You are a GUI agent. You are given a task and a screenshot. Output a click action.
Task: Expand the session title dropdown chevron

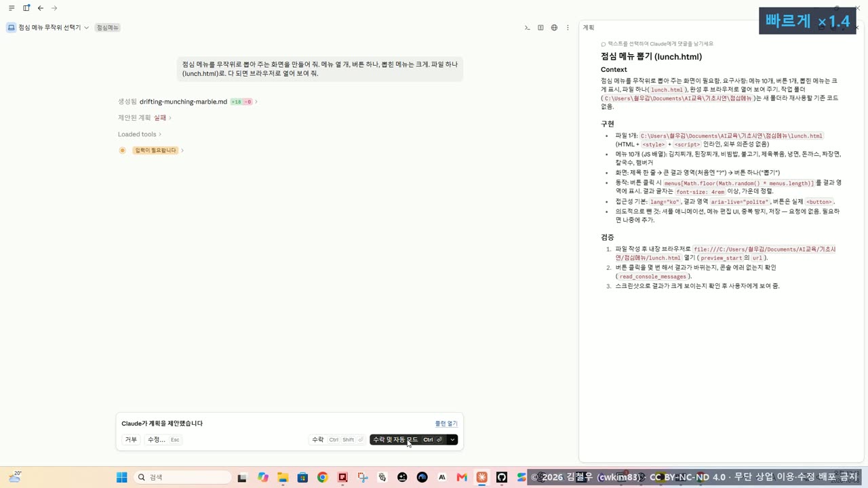tap(87, 28)
